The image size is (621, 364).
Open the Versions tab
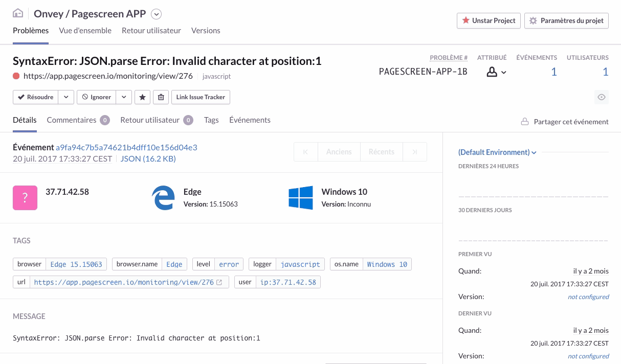(x=206, y=31)
